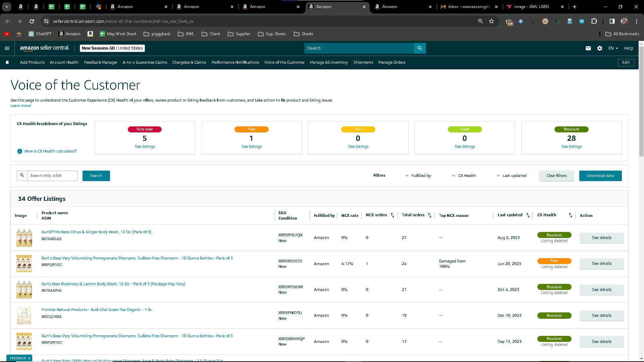Viewport: 644px width, 362px height.
Task: See listings under Excellent
Action: [x=572, y=146]
